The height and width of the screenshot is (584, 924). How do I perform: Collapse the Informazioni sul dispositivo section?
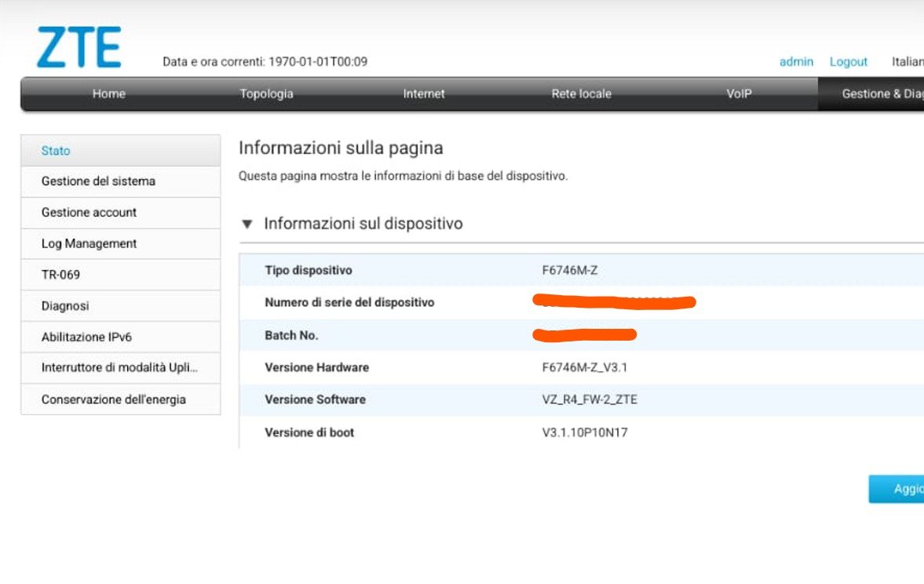(x=248, y=224)
